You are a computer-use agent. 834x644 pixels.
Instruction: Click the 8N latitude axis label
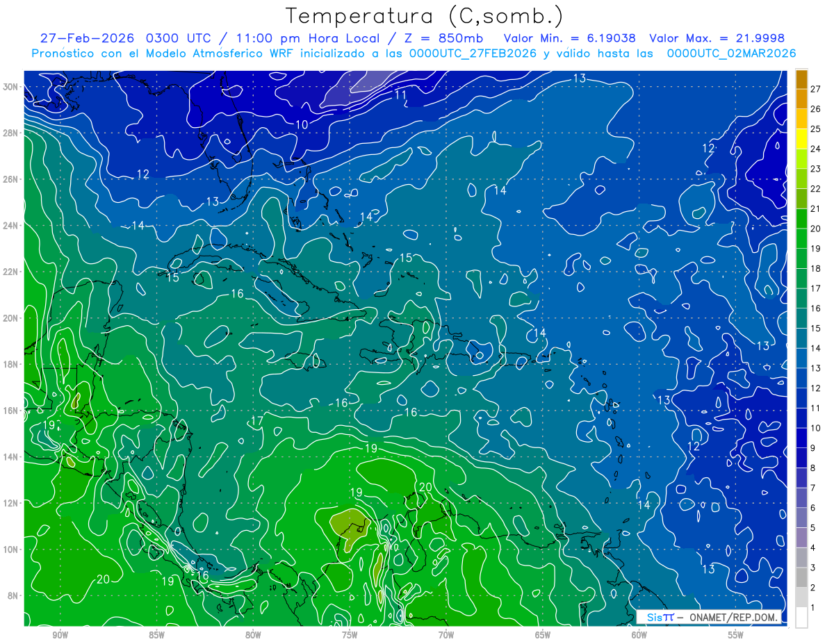[14, 595]
